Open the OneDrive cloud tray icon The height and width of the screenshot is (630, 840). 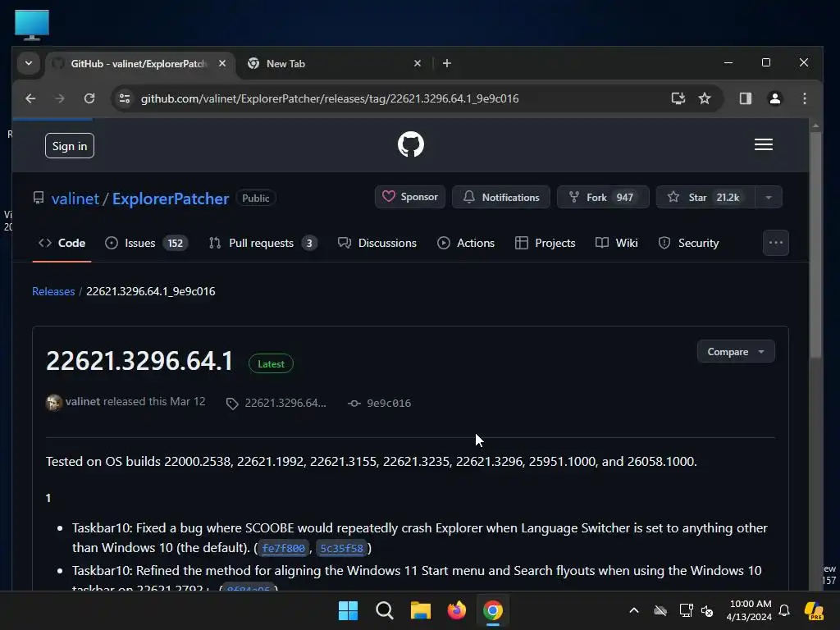pos(660,610)
